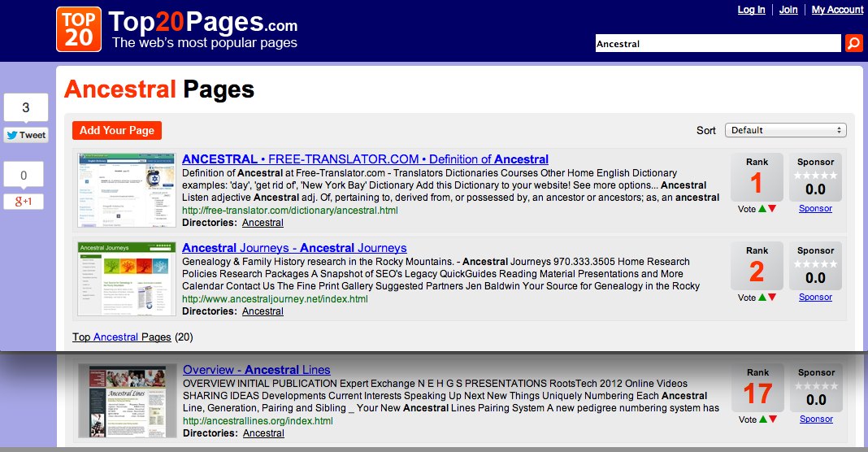Vote down the Rank 1 page

point(772,209)
